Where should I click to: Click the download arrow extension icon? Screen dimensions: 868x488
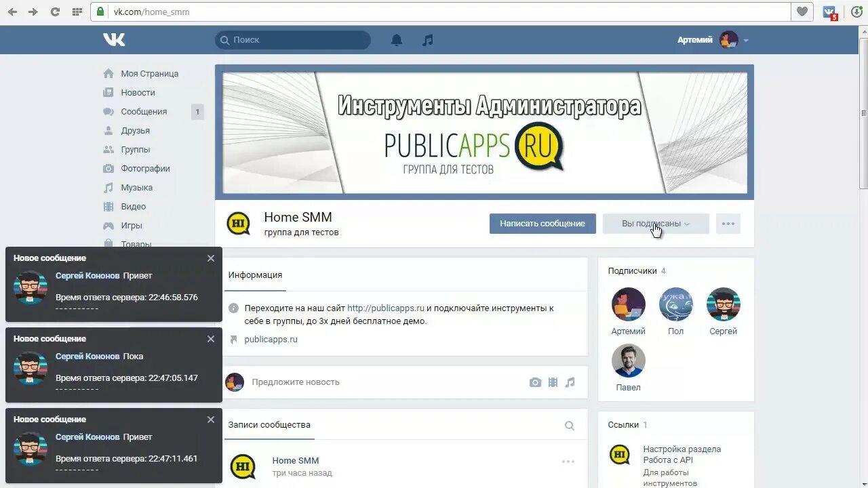tap(857, 12)
